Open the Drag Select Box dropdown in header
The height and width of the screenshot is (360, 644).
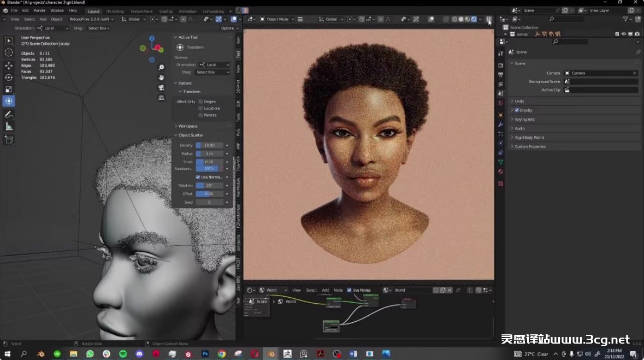[x=99, y=28]
